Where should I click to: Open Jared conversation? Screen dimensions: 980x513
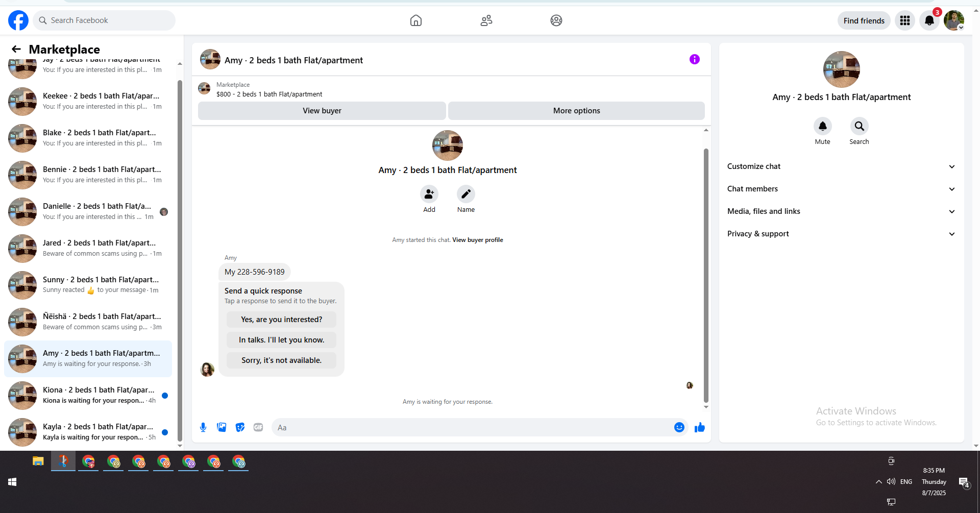point(88,248)
